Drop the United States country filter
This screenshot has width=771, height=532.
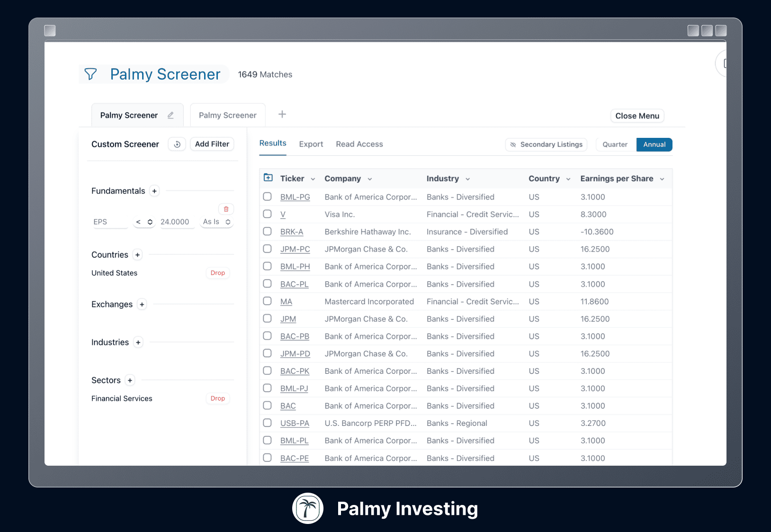(x=218, y=273)
